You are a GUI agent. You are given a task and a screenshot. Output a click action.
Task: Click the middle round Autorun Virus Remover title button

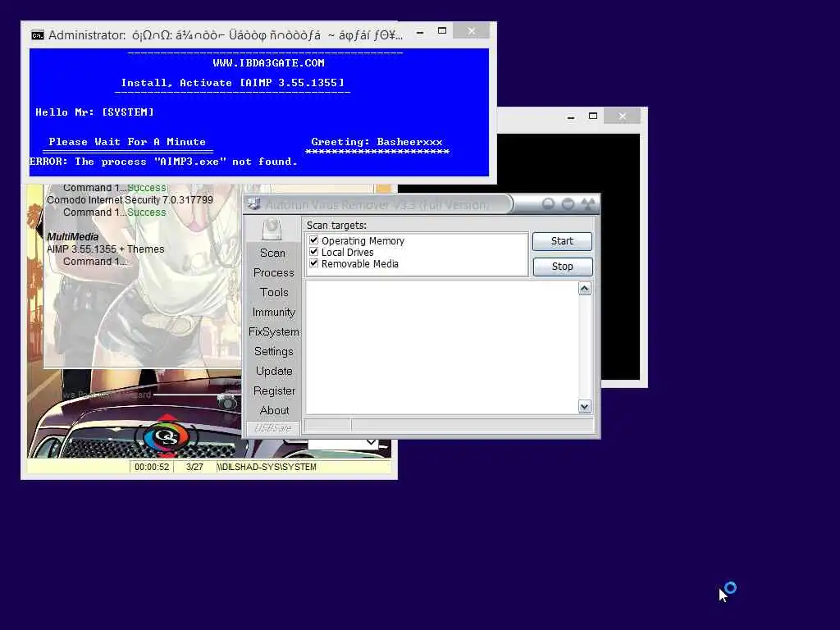568,204
